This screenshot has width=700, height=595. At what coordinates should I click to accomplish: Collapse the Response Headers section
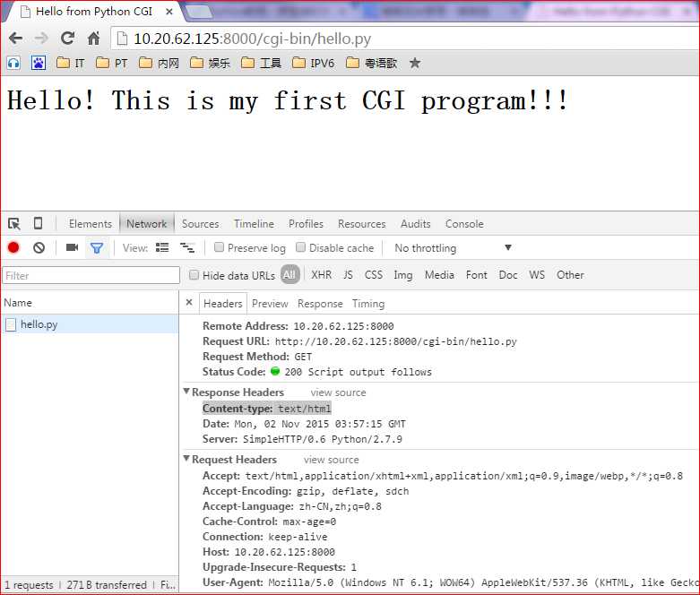186,392
